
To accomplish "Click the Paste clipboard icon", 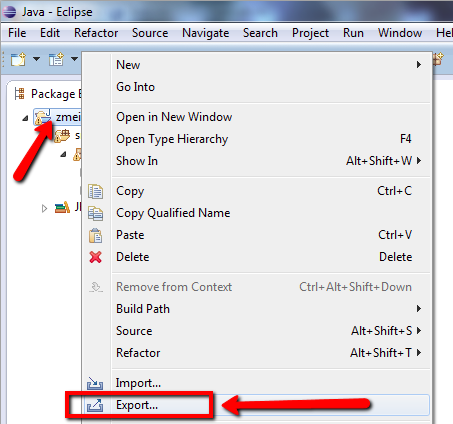I will [95, 235].
